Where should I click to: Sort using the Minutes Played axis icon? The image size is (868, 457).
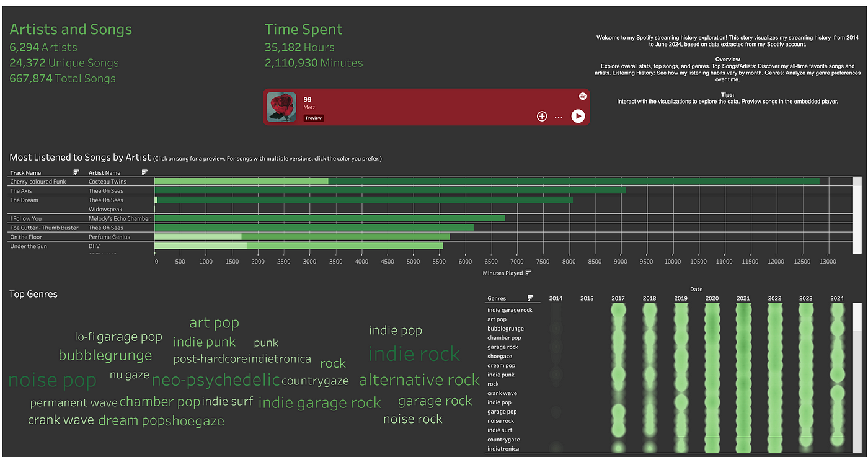529,273
